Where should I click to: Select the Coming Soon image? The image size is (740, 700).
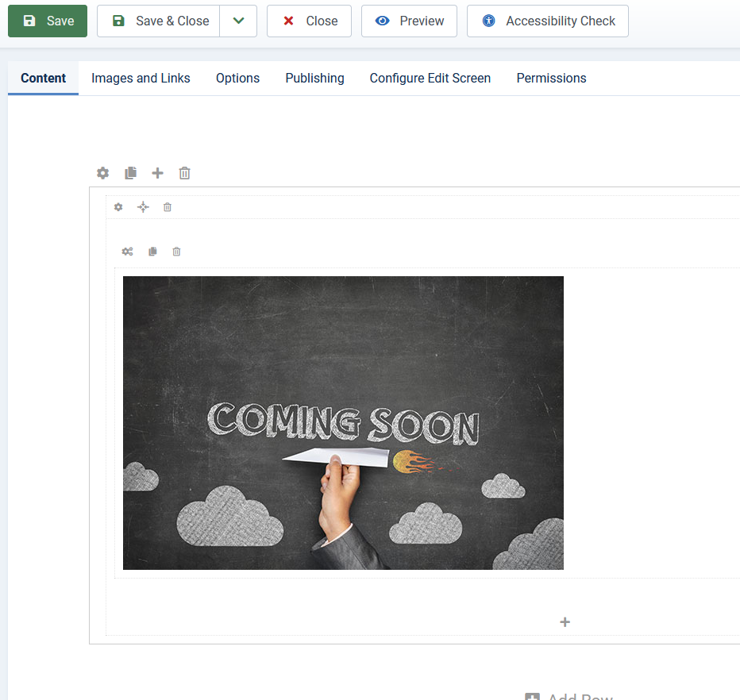[x=343, y=423]
